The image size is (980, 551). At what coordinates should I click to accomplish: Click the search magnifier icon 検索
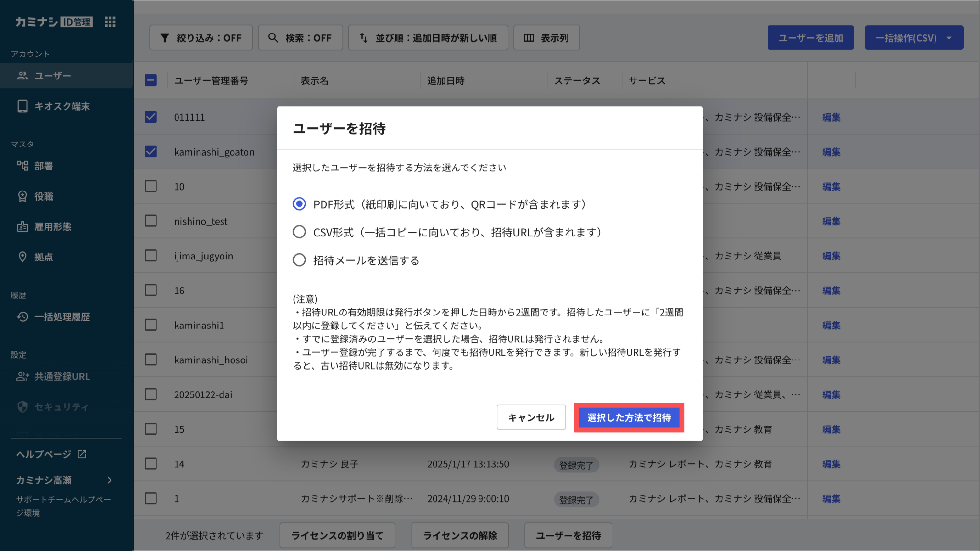[273, 37]
